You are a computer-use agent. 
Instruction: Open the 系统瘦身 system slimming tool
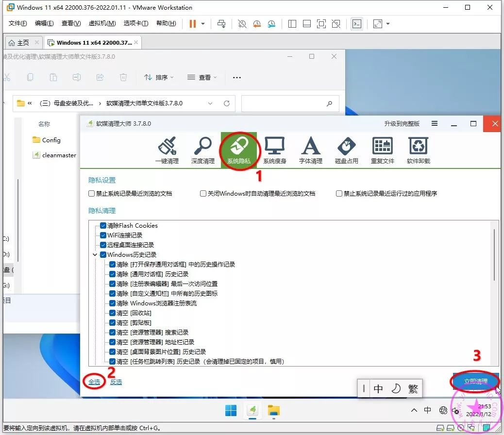[x=274, y=150]
